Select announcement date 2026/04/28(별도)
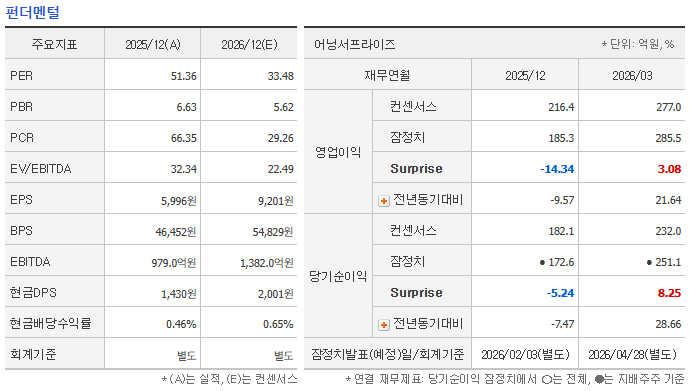Viewport: 690px width, 391px height. tap(632, 355)
